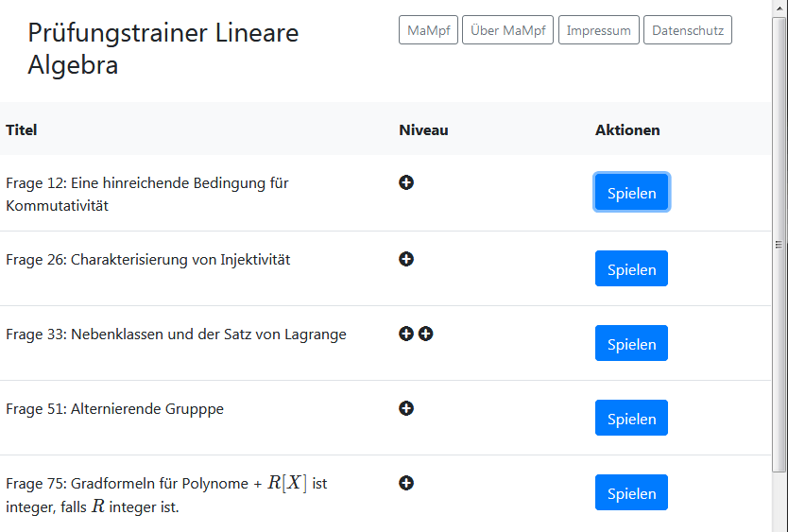
Task: Click the plus level icon for Frage 26
Action: [x=406, y=259]
